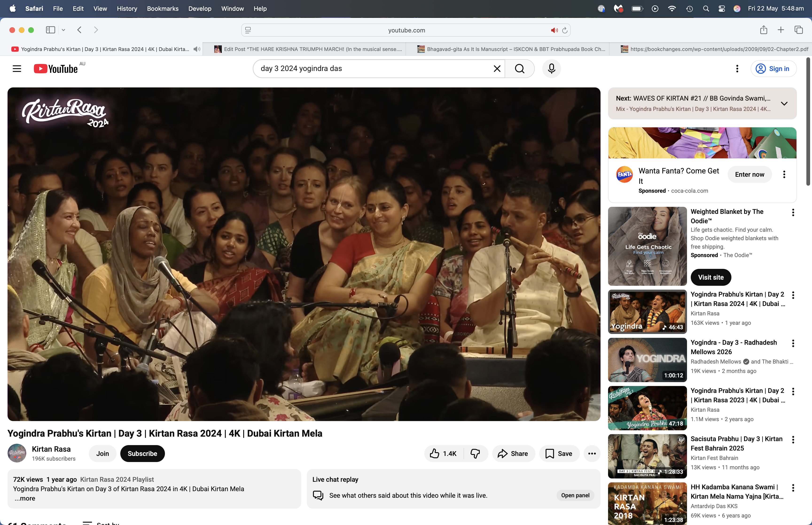The image size is (812, 525).
Task: Click the Subscribe button
Action: (x=142, y=453)
